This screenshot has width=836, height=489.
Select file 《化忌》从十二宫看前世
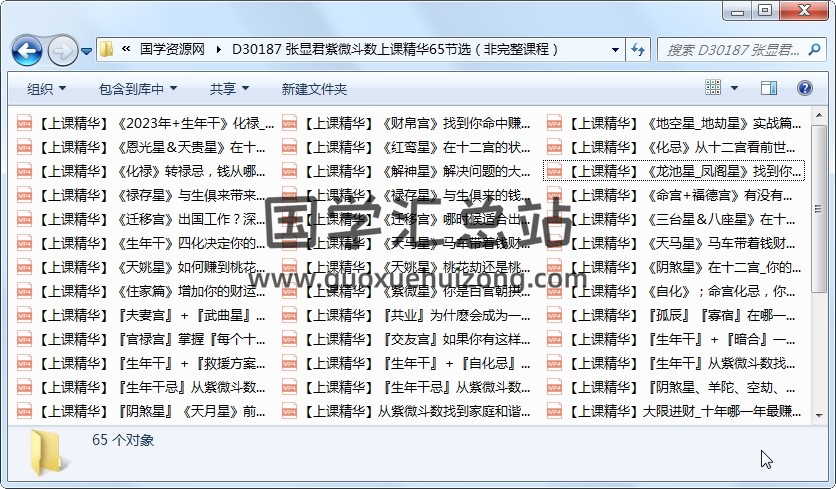(672, 147)
